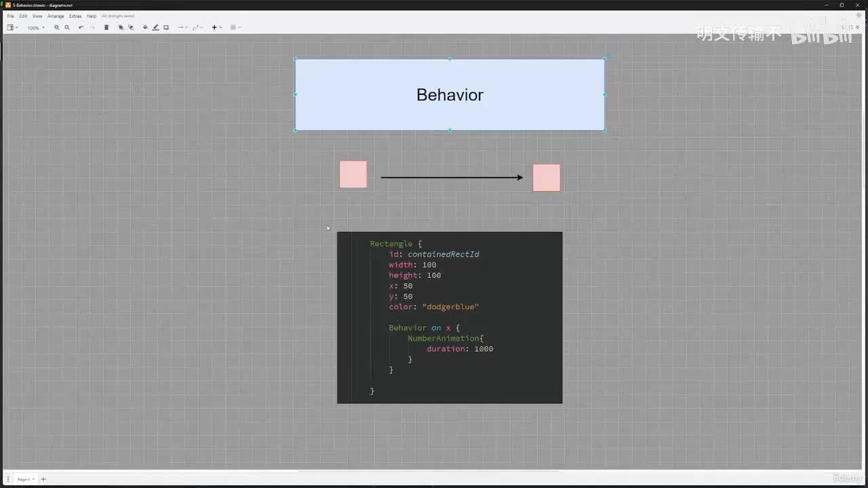Maximize the diagrams.net window

pos(842,5)
